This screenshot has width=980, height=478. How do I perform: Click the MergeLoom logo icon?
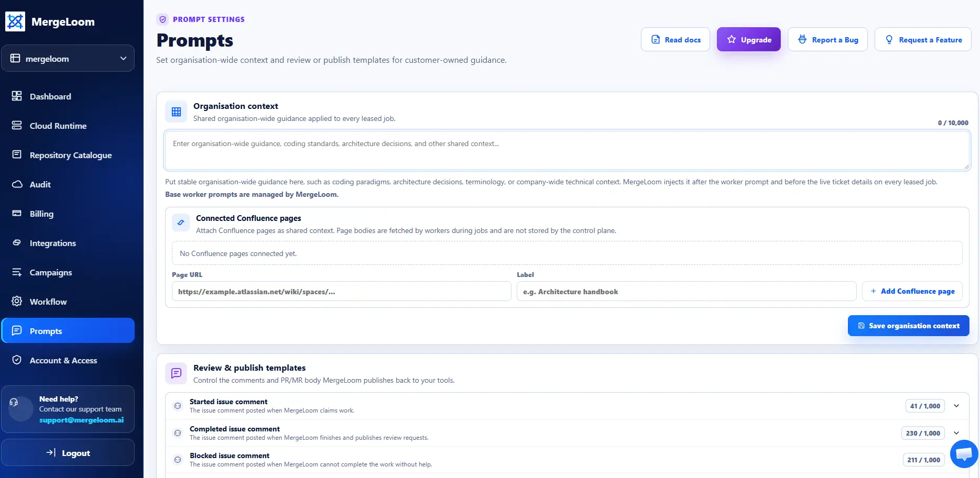coord(15,21)
